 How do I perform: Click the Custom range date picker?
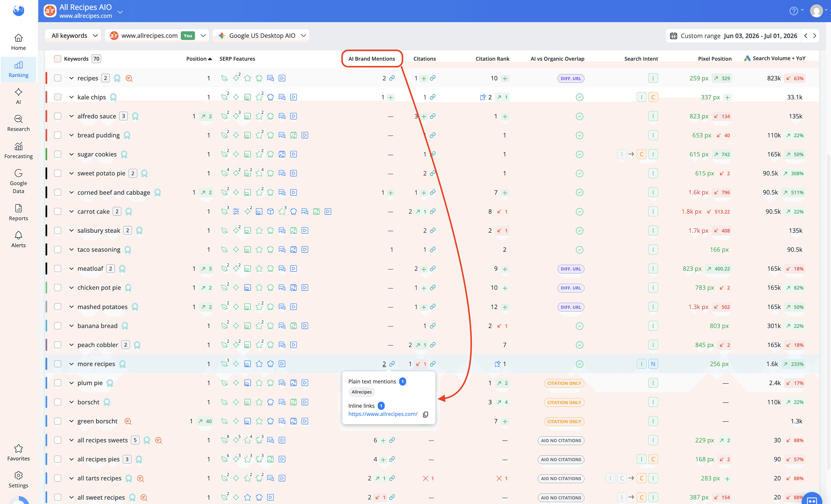[734, 36]
